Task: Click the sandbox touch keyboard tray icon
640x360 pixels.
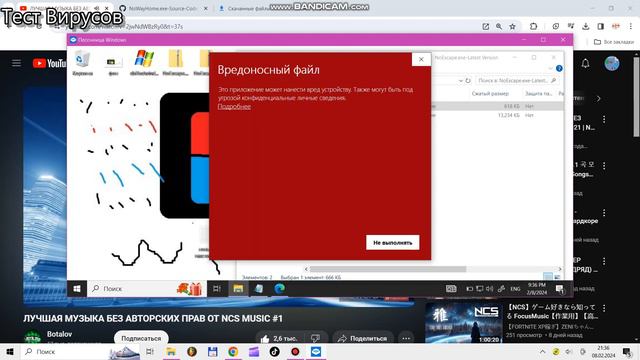Action: pos(451,289)
